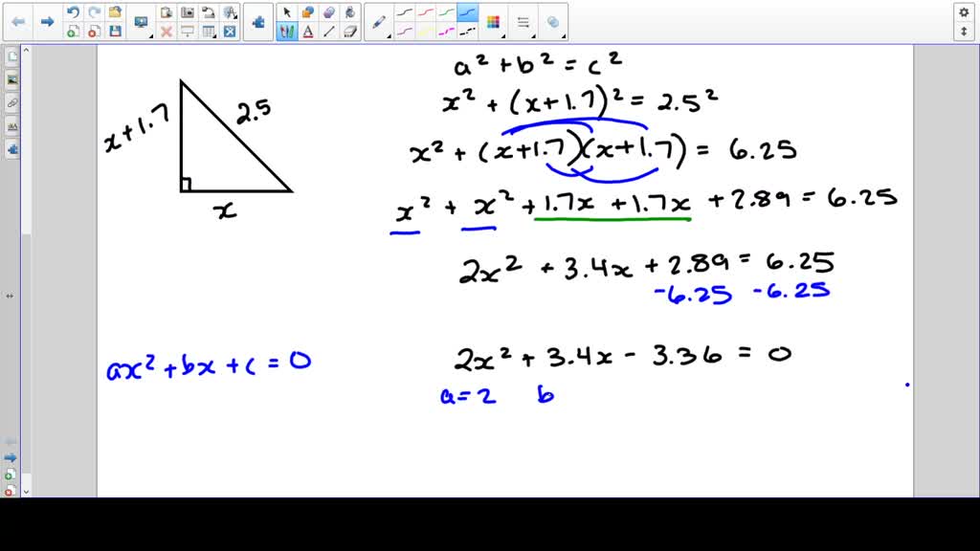This screenshot has width=980, height=551.
Task: Pick the black solid pen style
Action: click(405, 12)
